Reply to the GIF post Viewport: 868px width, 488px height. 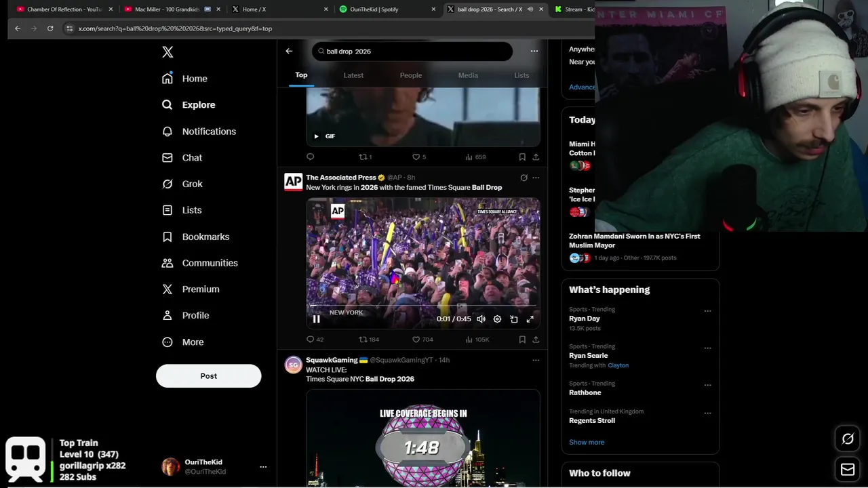pyautogui.click(x=311, y=157)
